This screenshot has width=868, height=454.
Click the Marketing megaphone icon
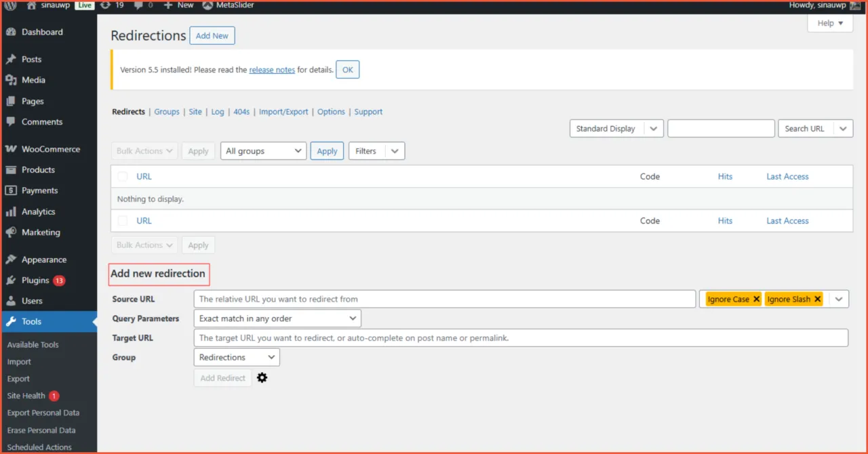tap(12, 232)
